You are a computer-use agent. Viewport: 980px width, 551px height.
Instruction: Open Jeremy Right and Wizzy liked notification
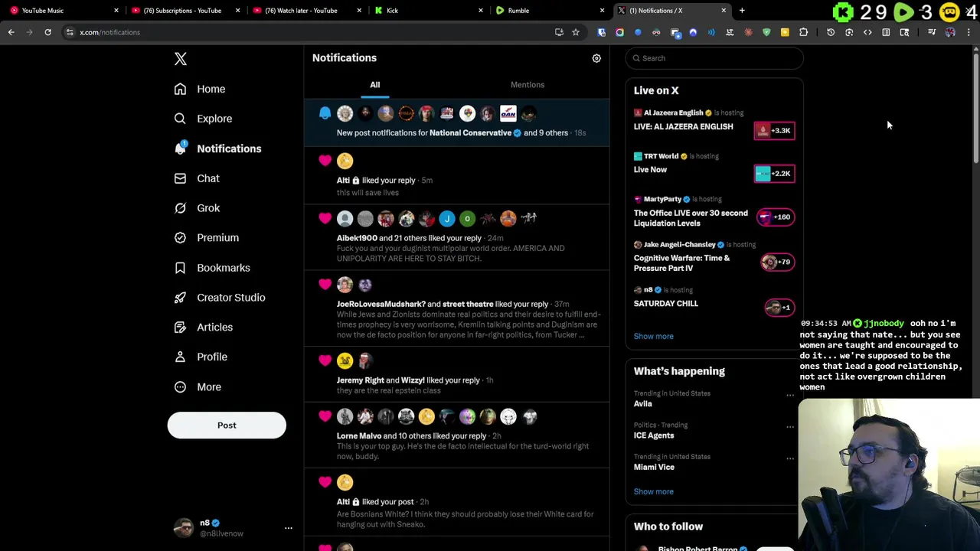pyautogui.click(x=457, y=374)
